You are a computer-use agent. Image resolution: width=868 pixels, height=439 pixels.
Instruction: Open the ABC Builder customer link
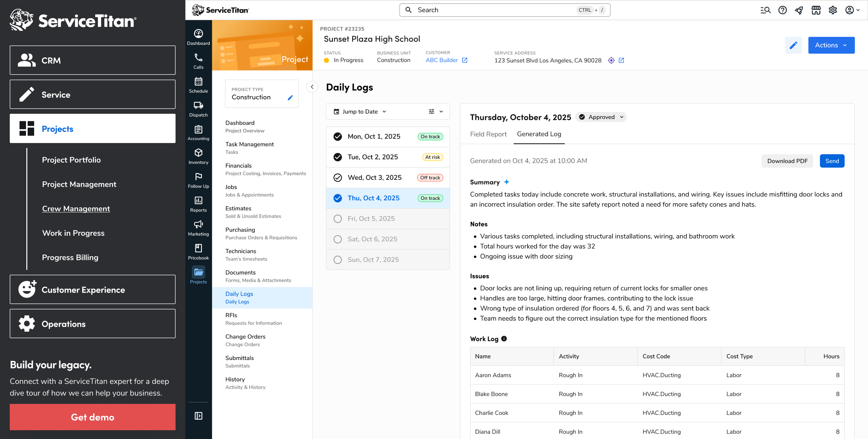click(441, 60)
